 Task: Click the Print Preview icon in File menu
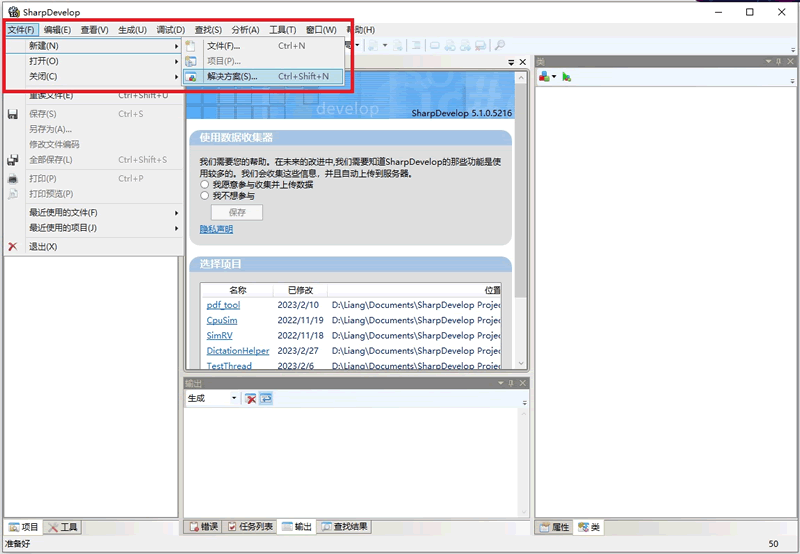13,194
